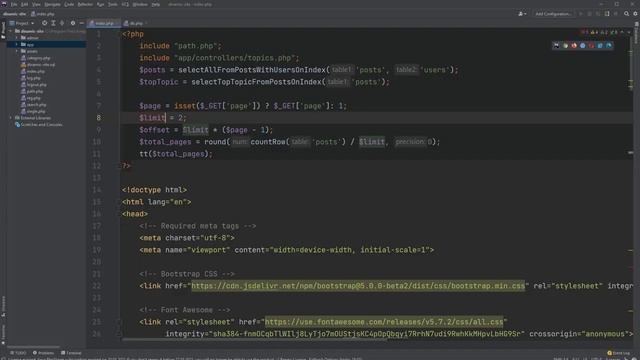This screenshot has height=360, width=640.
Task: Hide the Project panel with minus icon
Action: 81,23
